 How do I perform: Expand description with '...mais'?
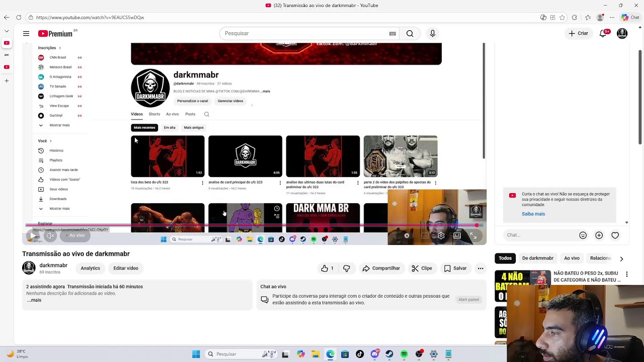coord(34,300)
